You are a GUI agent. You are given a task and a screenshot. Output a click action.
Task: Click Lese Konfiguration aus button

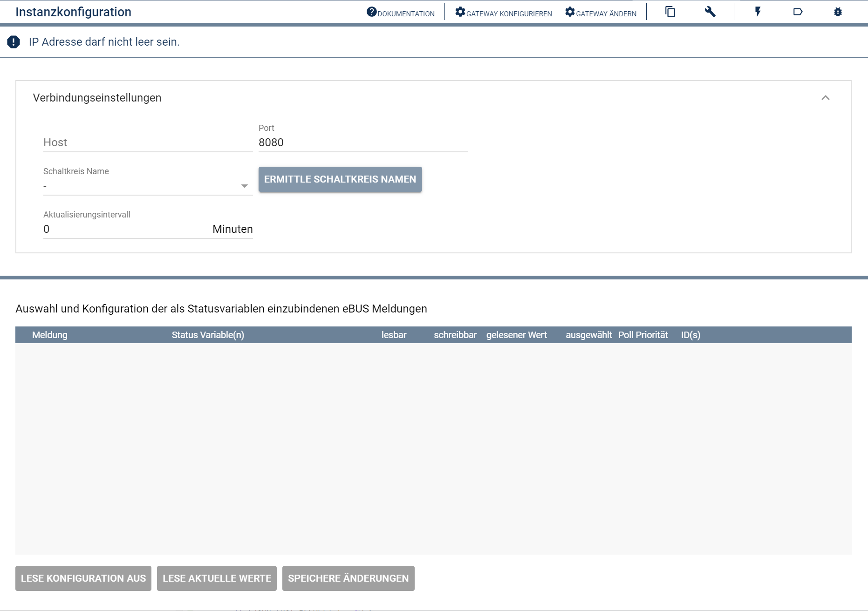(x=83, y=578)
